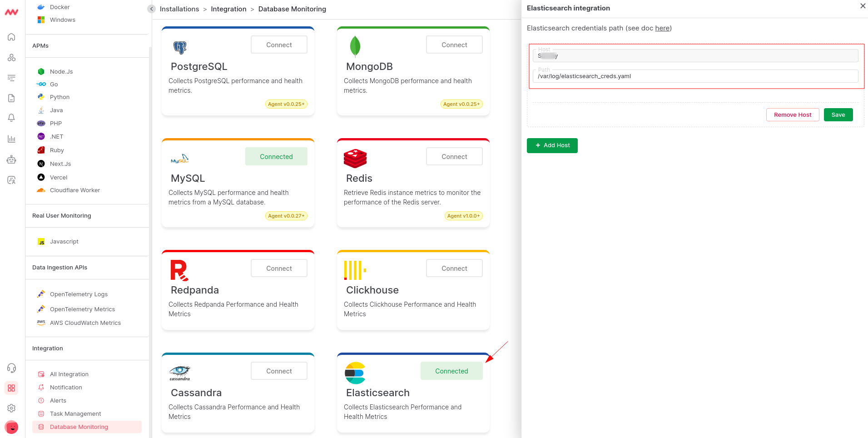
Task: Open Java APM item
Action: [56, 110]
